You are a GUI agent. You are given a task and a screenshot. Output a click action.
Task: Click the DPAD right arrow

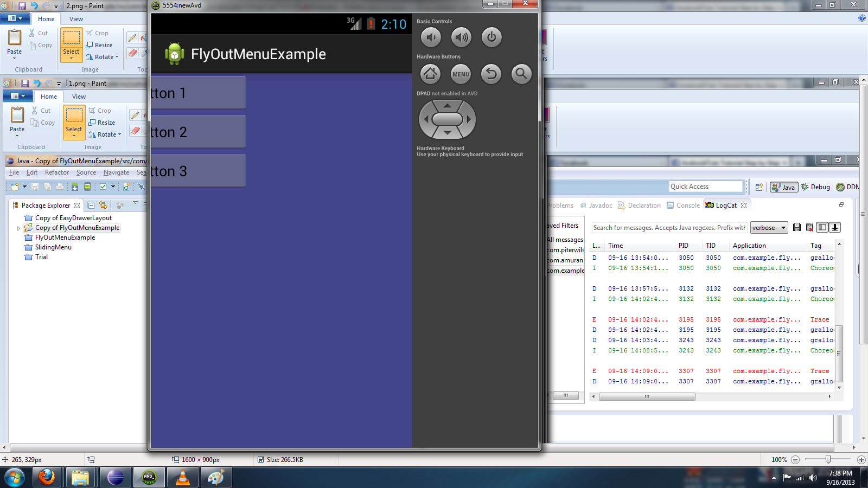[469, 119]
